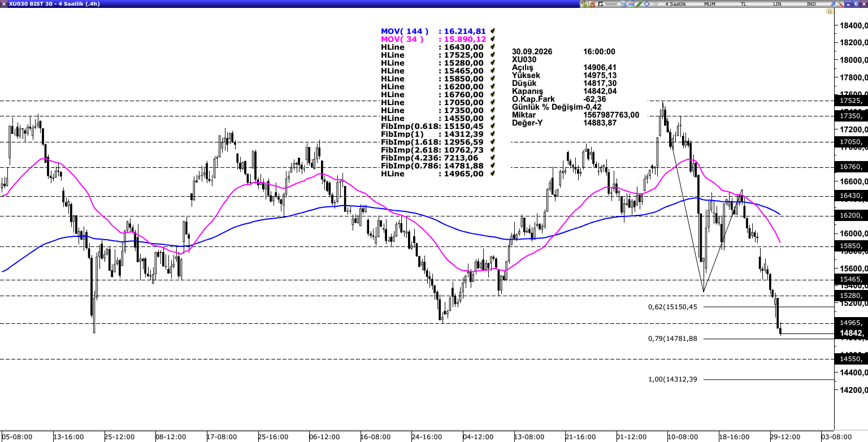Click the 16760 price label on the axis
Image resolution: width=868 pixels, height=442 pixels.
[x=852, y=167]
